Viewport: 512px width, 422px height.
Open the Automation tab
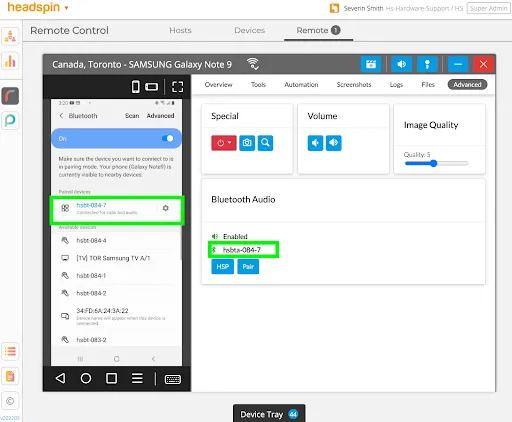301,85
